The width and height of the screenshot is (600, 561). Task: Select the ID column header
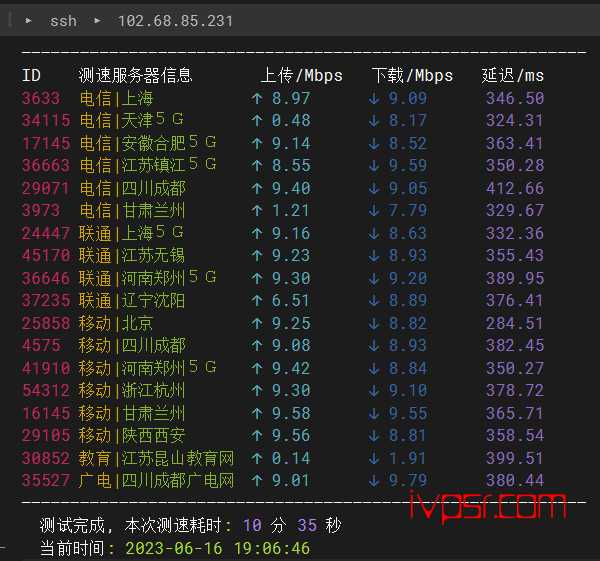[31, 75]
